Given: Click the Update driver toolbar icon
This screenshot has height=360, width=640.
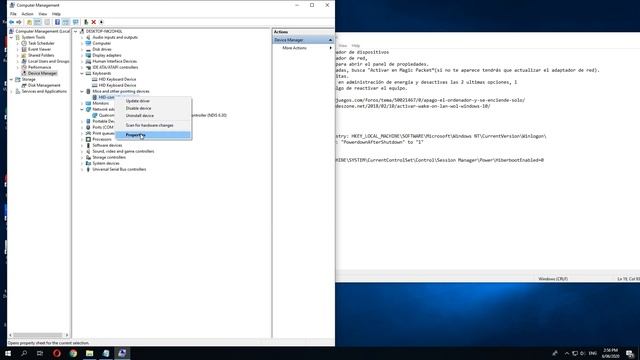Looking at the screenshot, I should [86, 22].
